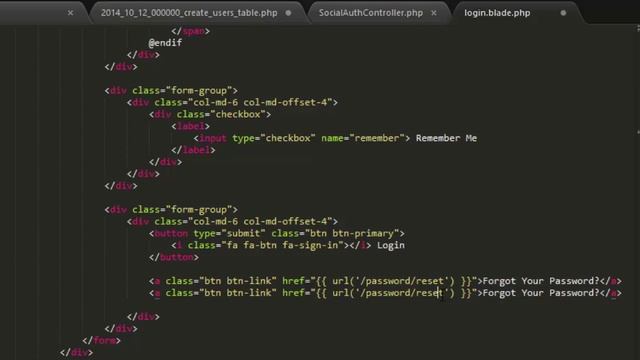Click the name="remember" attribute
This screenshot has width=640, height=360.
[x=362, y=138]
